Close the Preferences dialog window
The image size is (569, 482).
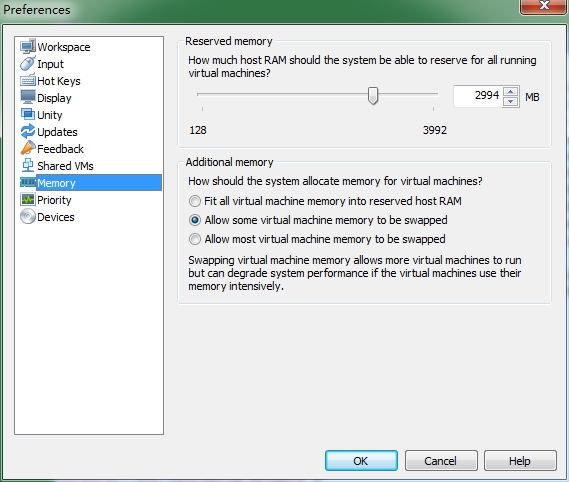[x=544, y=6]
